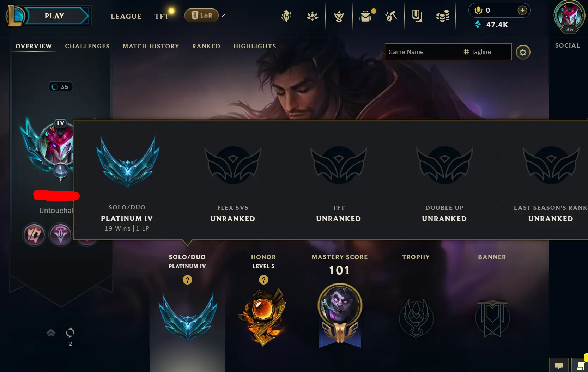This screenshot has width=588, height=372.
Task: Click the refresh arrows icon in banner
Action: 70,333
